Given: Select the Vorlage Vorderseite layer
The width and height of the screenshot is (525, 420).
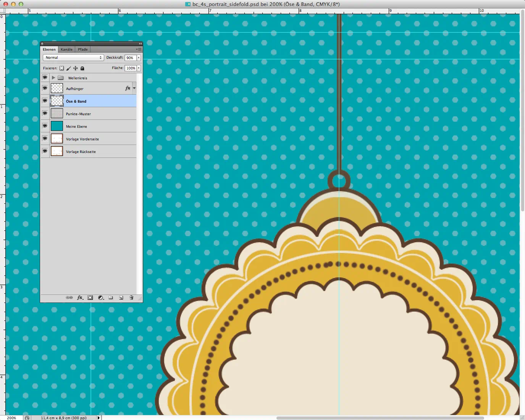Looking at the screenshot, I should coord(82,139).
